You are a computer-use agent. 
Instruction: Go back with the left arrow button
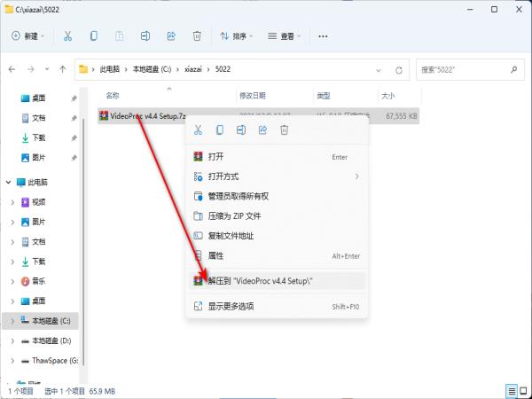[12, 69]
